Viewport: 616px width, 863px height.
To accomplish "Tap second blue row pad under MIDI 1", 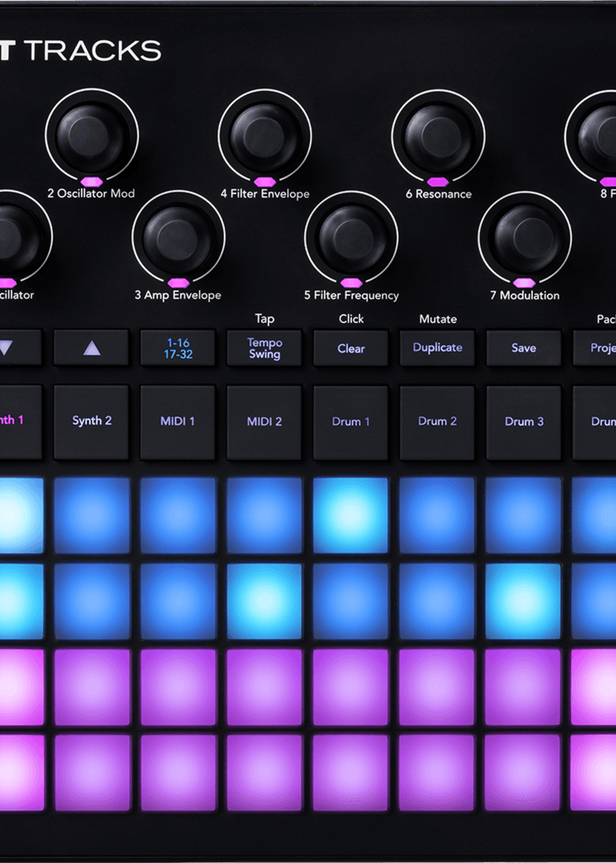I will 178,601.
